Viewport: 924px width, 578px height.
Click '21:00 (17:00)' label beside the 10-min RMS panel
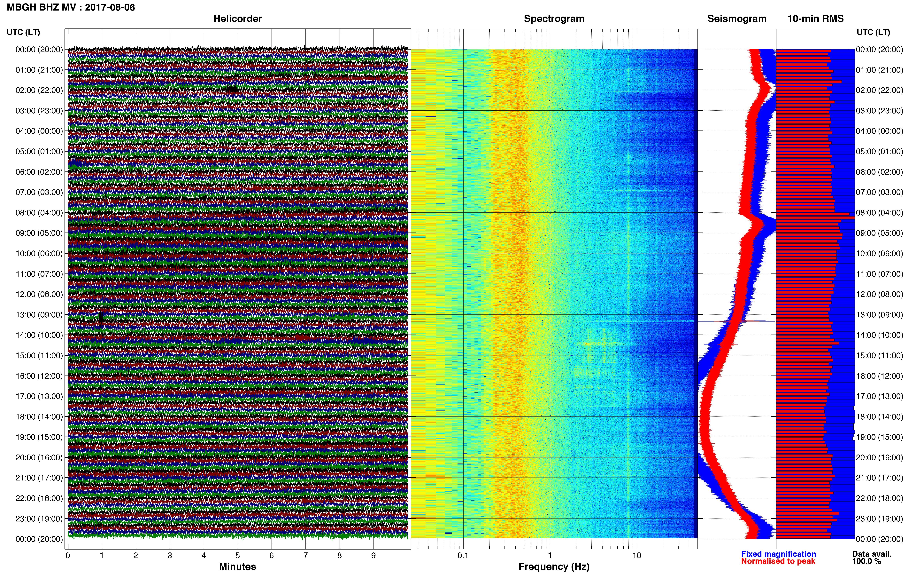(879, 478)
